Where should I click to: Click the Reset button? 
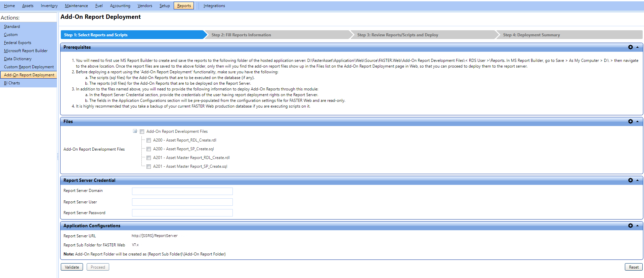[x=634, y=267]
